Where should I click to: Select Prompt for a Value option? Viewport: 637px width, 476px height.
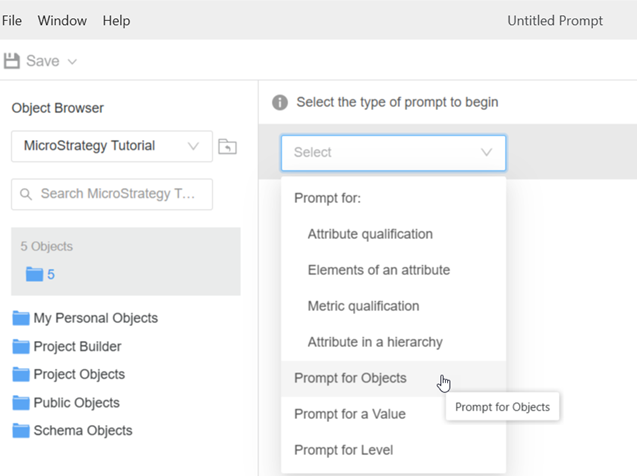[349, 414]
